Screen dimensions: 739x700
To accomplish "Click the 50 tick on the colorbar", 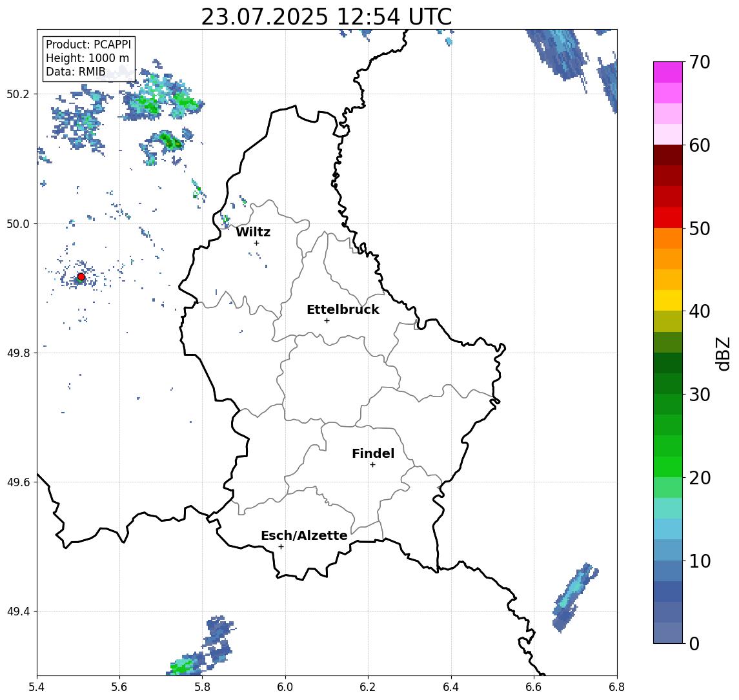I will click(x=700, y=229).
